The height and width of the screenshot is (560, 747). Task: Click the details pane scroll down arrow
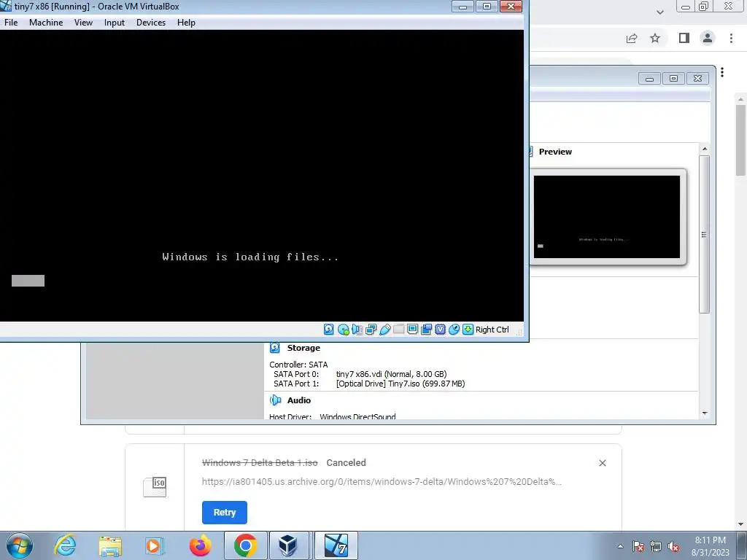tap(705, 413)
